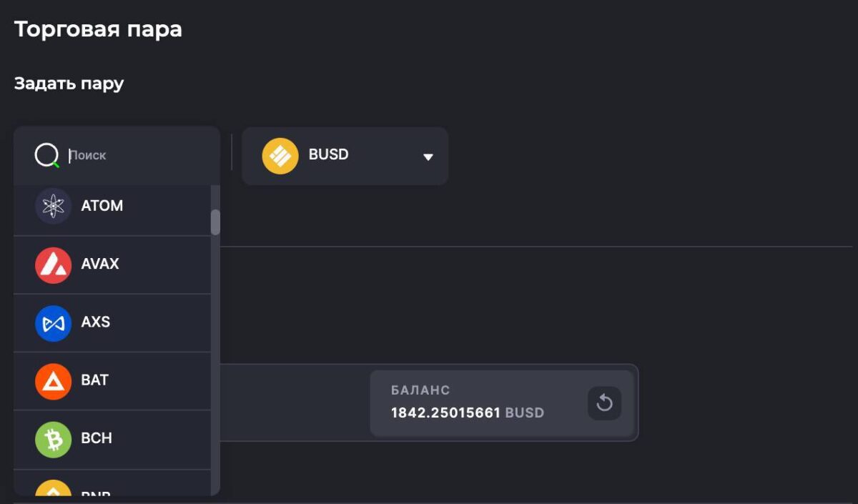
Task: Click the green BCH coin logo
Action: [53, 440]
